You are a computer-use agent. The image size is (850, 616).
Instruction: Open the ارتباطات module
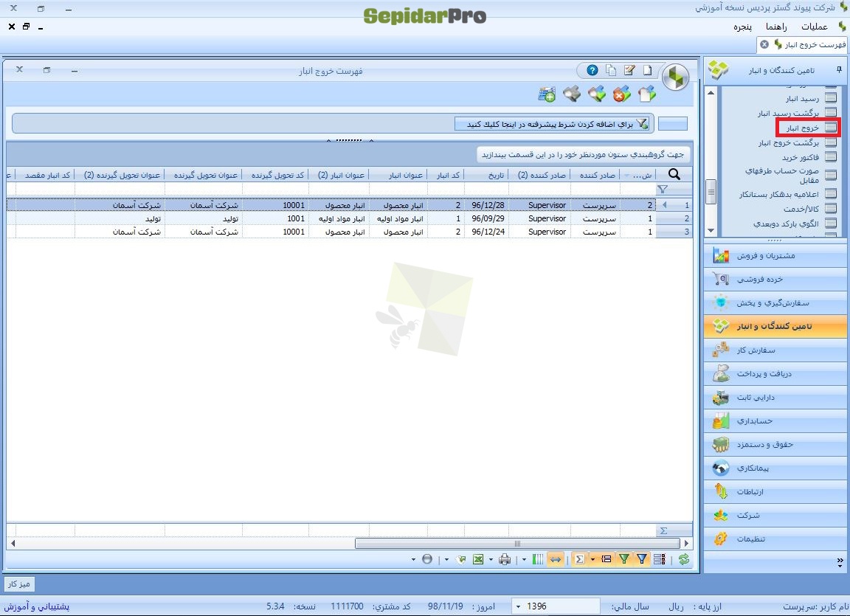click(x=775, y=492)
